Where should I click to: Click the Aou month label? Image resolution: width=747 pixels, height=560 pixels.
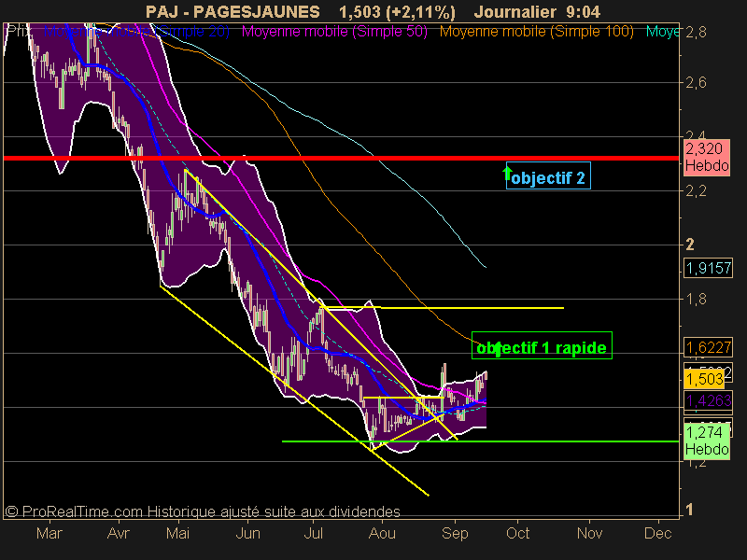[382, 533]
